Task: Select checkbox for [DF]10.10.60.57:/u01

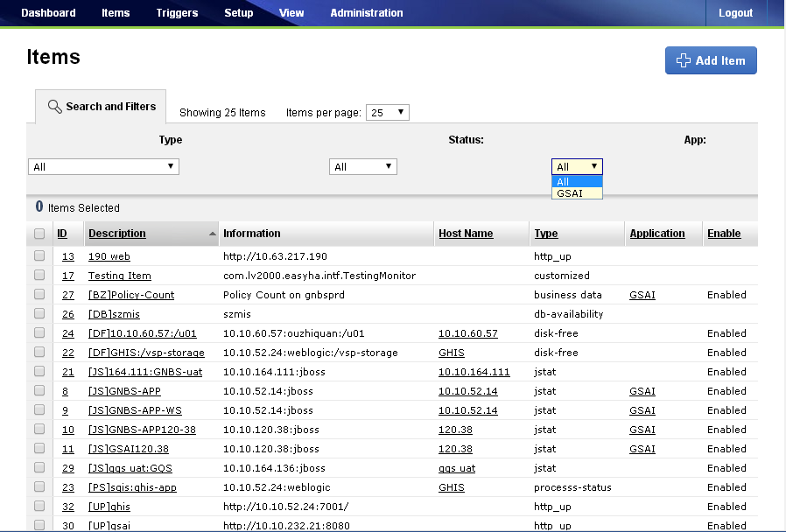Action: point(39,333)
